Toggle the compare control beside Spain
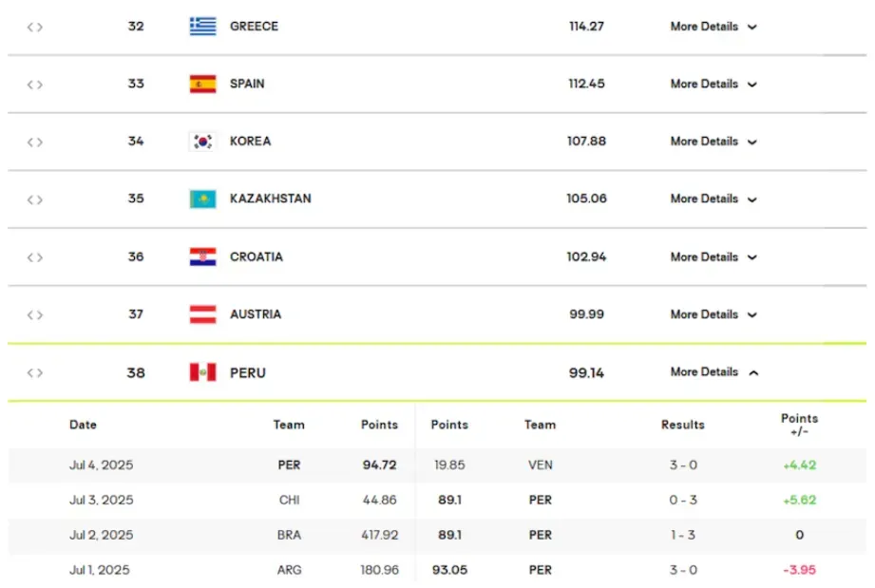 [34, 84]
